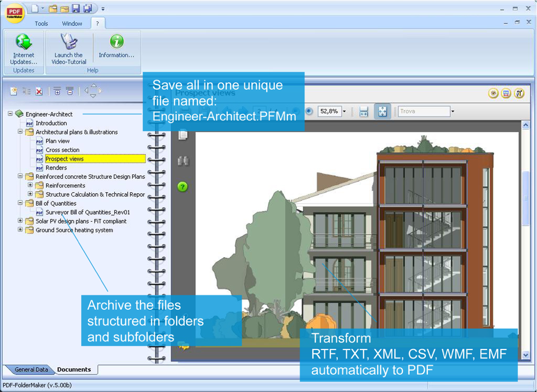This screenshot has width=537, height=392.
Task: Collapse all tree nodes with the minus icon
Action: tap(69, 91)
